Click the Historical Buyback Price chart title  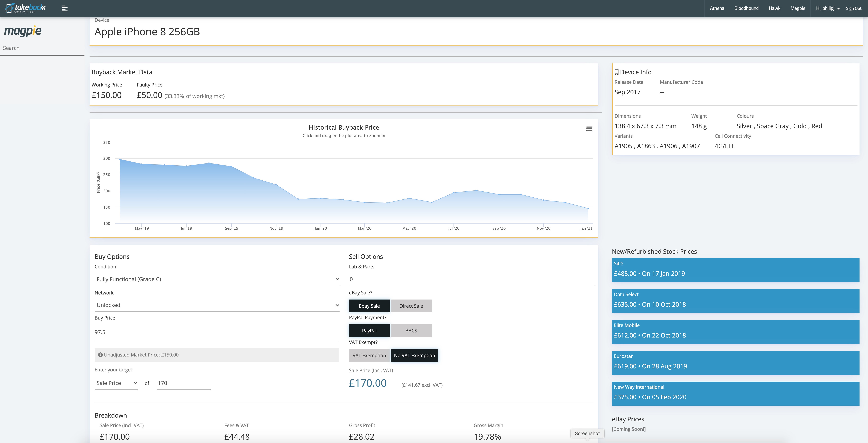[x=344, y=127]
